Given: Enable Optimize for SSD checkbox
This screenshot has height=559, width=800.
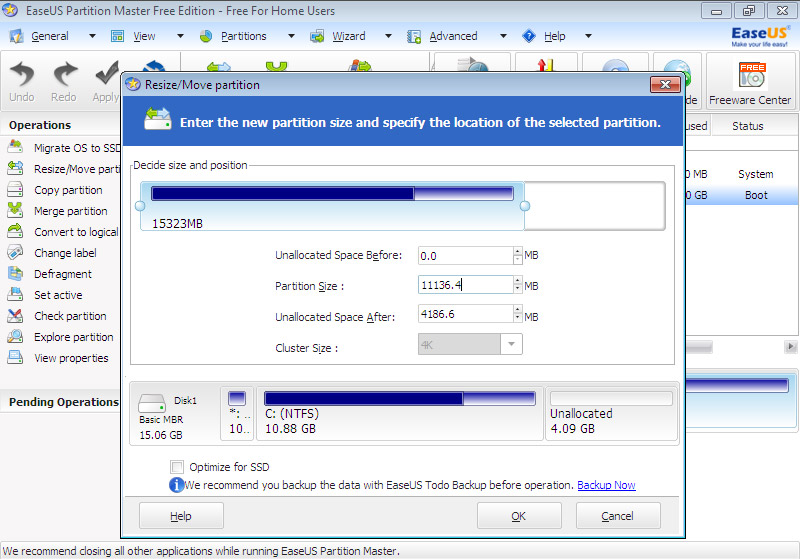Looking at the screenshot, I should (177, 467).
